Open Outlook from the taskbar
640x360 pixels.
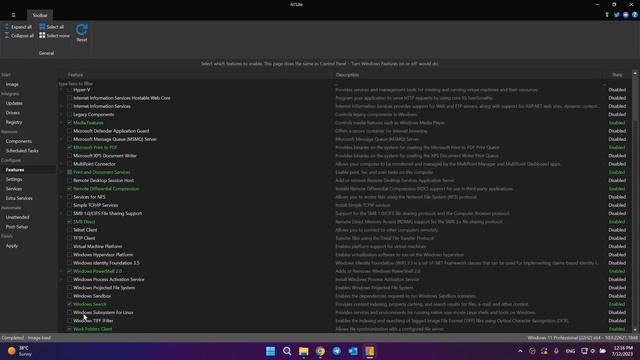353,351
